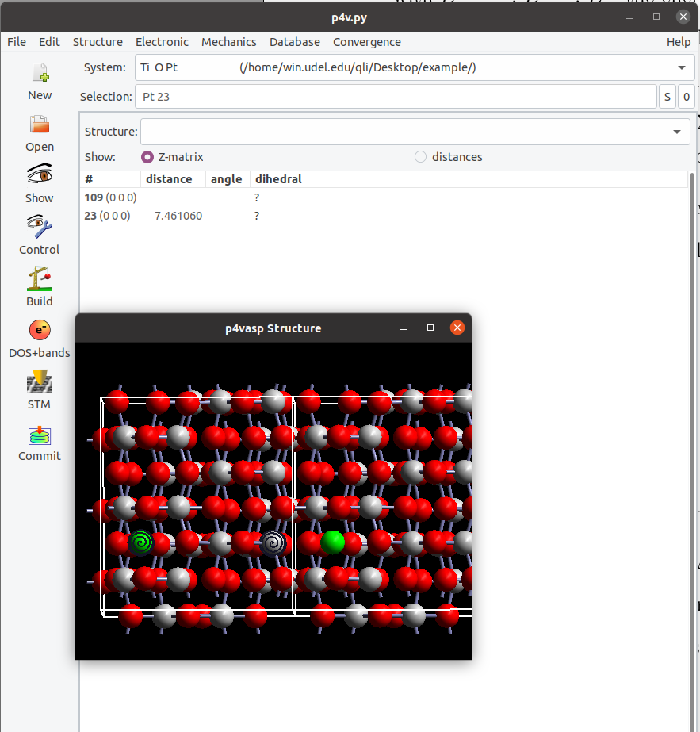Viewport: 700px width, 732px height.
Task: Open a file with the Open icon
Action: click(x=40, y=125)
